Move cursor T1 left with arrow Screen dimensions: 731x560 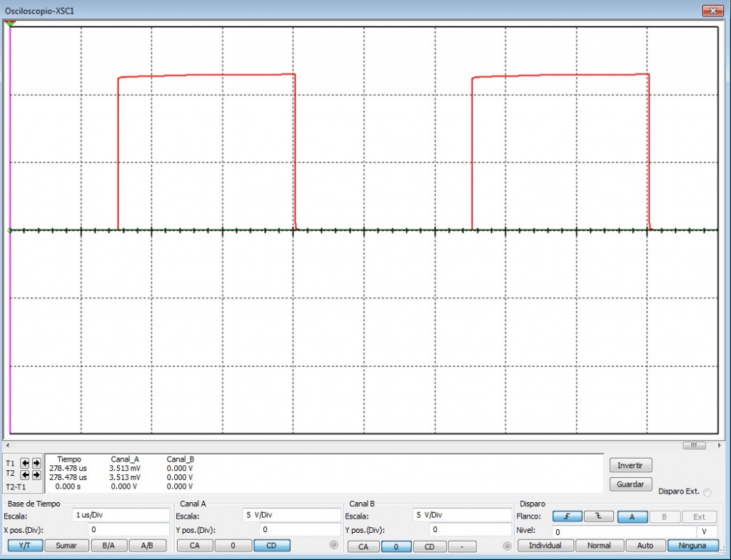[25, 463]
